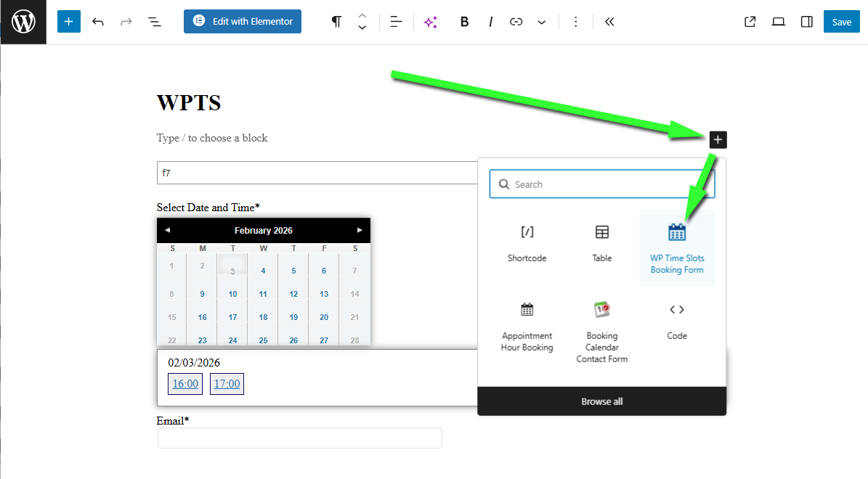Click the inline add block button
Screen dimensions: 868x479
coord(718,140)
